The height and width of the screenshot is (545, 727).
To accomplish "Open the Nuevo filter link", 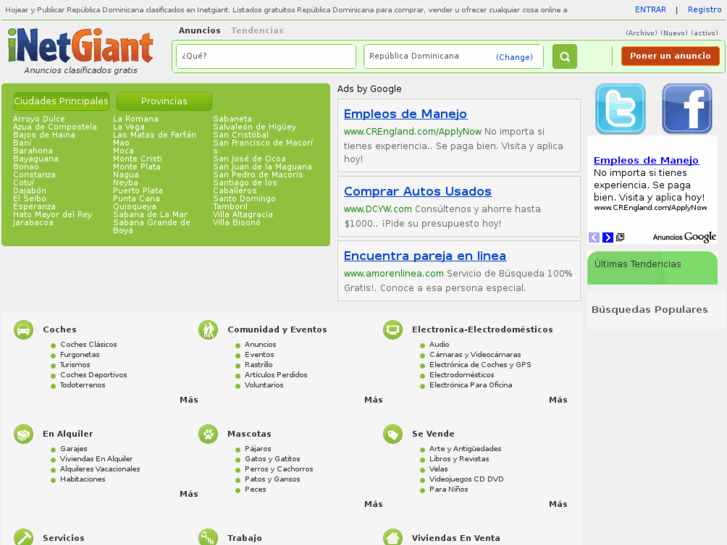I will 674,33.
